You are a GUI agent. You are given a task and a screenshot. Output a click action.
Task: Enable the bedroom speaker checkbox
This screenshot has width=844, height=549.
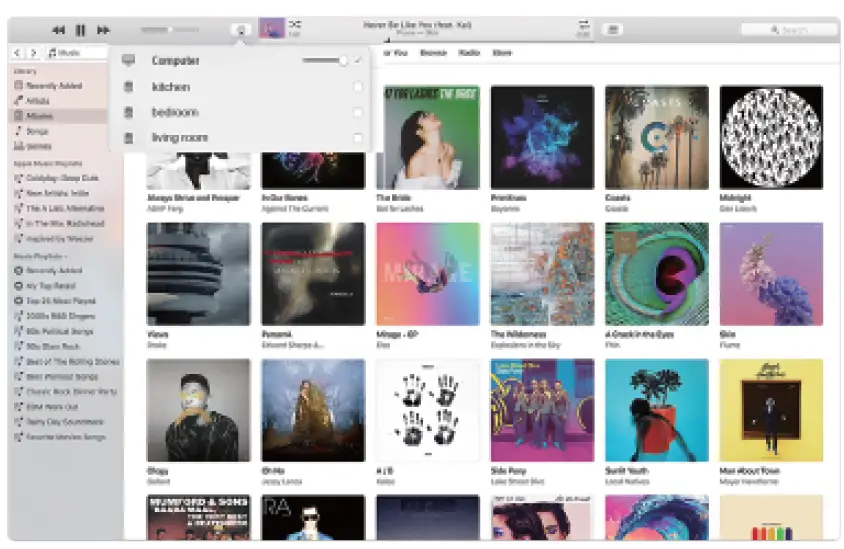(x=357, y=112)
